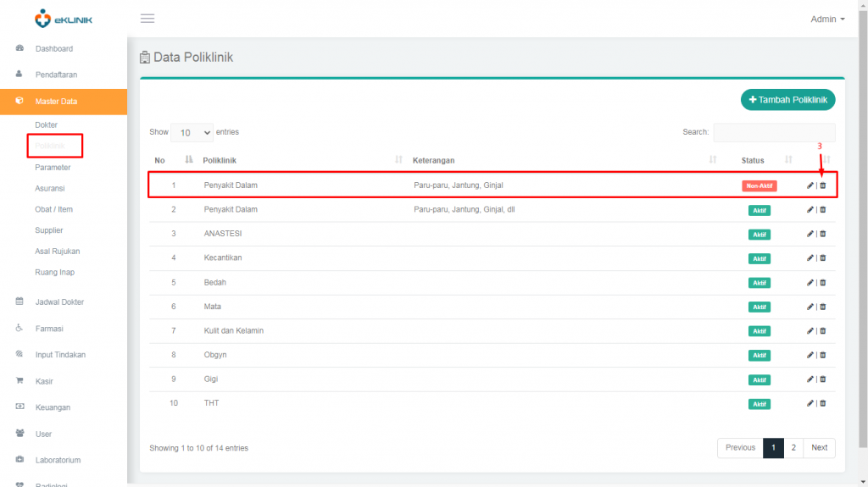The width and height of the screenshot is (868, 487).
Task: Delete the THT row
Action: (x=822, y=403)
